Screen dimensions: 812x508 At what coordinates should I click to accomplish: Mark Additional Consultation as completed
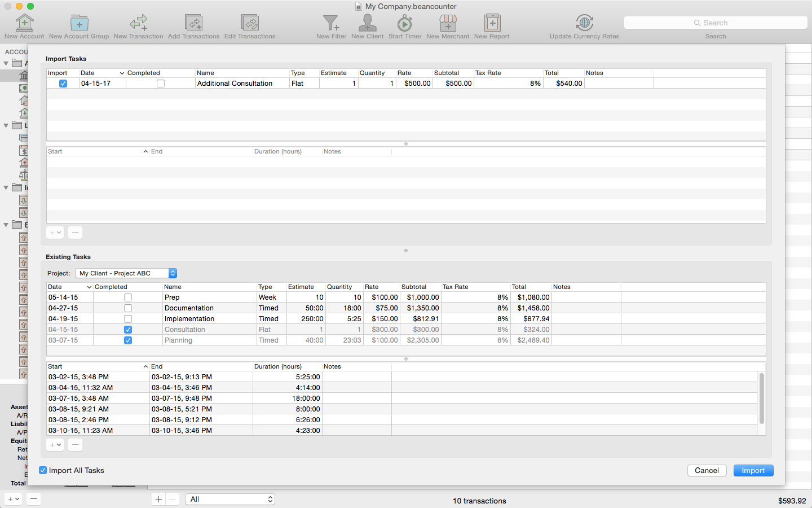(x=161, y=84)
